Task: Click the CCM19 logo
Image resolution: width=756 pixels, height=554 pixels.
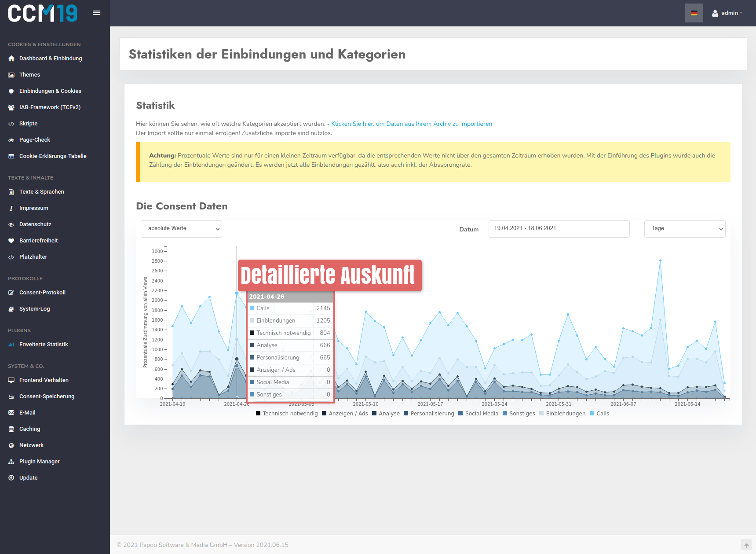Action: click(43, 13)
